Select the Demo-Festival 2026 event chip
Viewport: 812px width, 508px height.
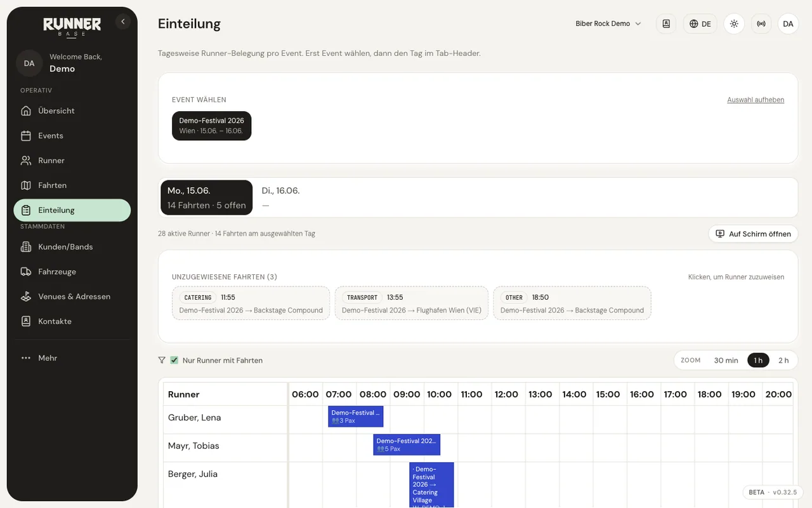coord(211,126)
